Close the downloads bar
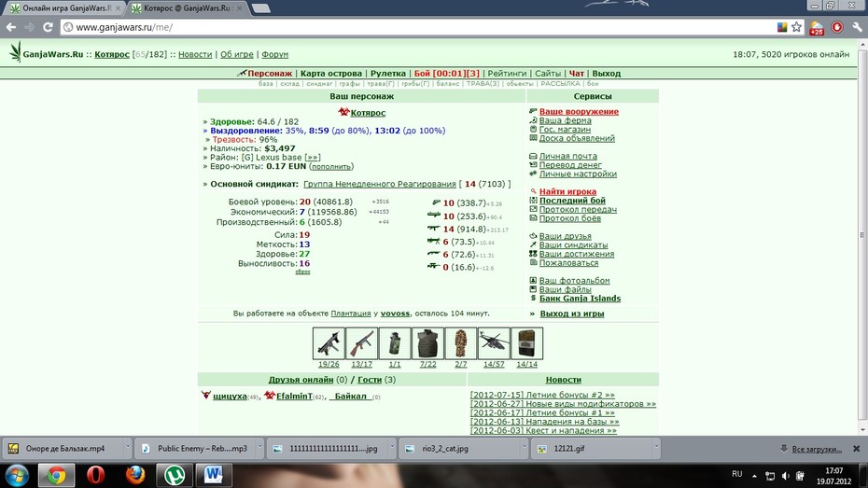This screenshot has height=488, width=868. pos(857,448)
